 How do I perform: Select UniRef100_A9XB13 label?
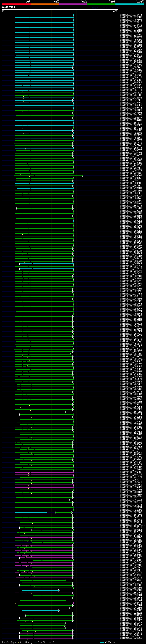point(131,93)
